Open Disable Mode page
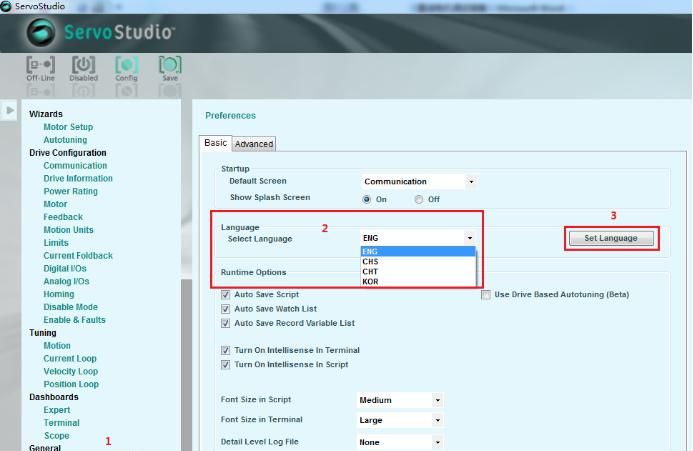 pos(70,307)
